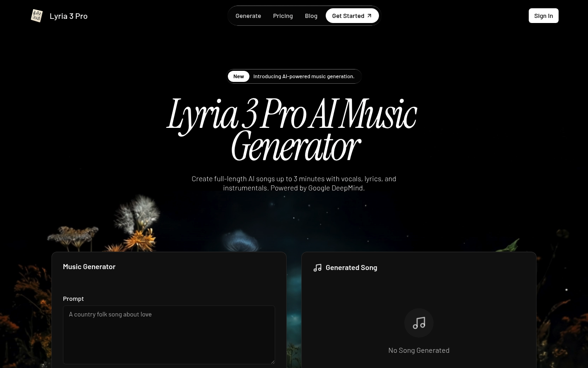The width and height of the screenshot is (588, 368).
Task: Click the AI-powered music generation announcement link
Action: click(x=304, y=76)
